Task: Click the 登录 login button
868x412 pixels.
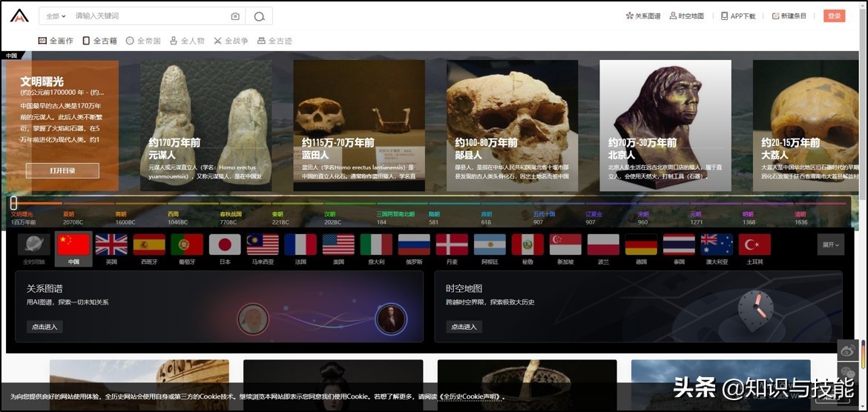Action: [x=834, y=16]
